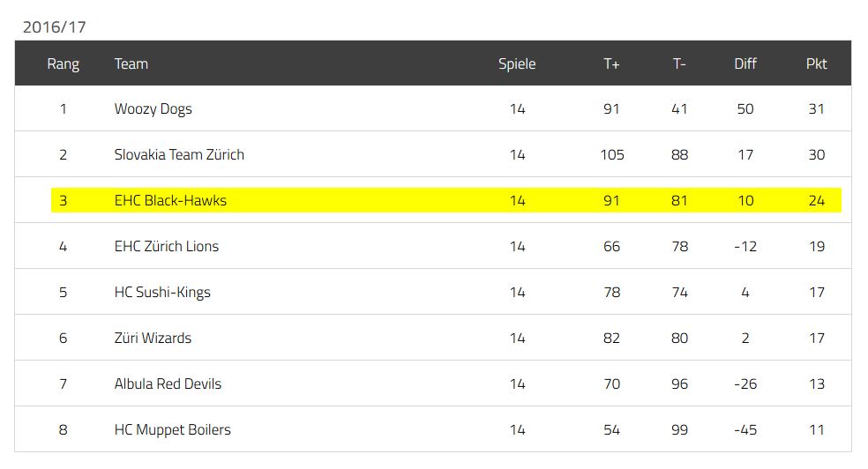868x469 pixels.
Task: Click the T- column header
Action: [680, 64]
